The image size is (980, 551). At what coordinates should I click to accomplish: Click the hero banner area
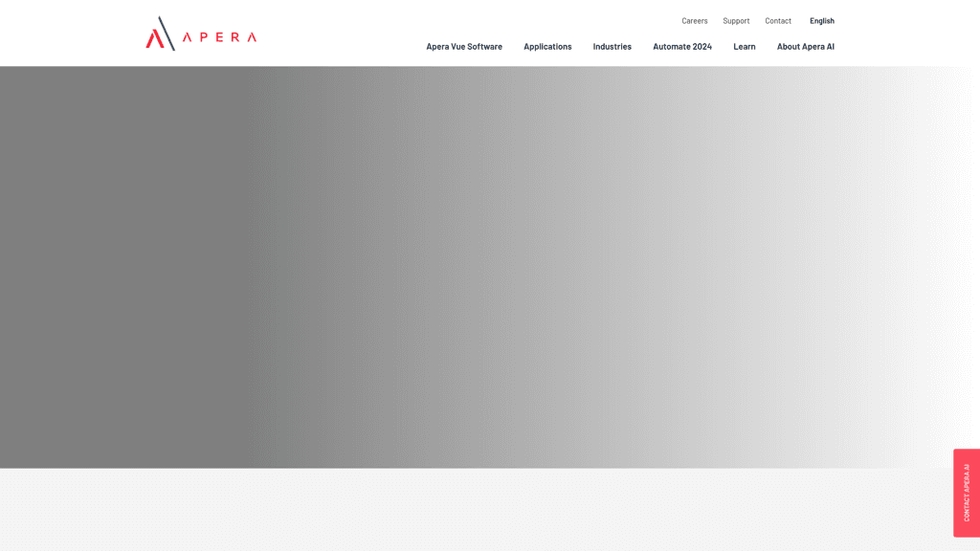point(490,268)
